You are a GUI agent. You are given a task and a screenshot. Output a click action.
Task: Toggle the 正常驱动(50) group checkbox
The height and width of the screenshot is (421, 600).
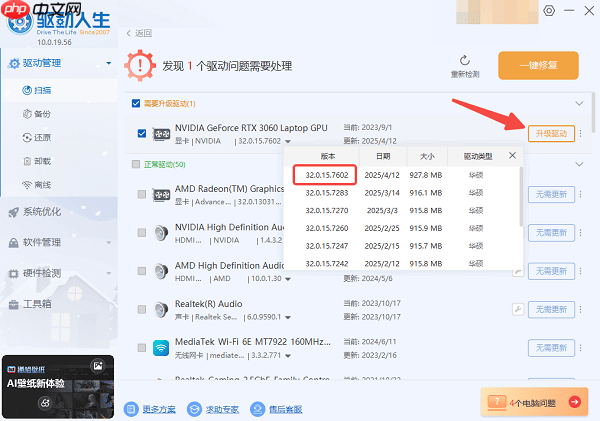tap(136, 164)
